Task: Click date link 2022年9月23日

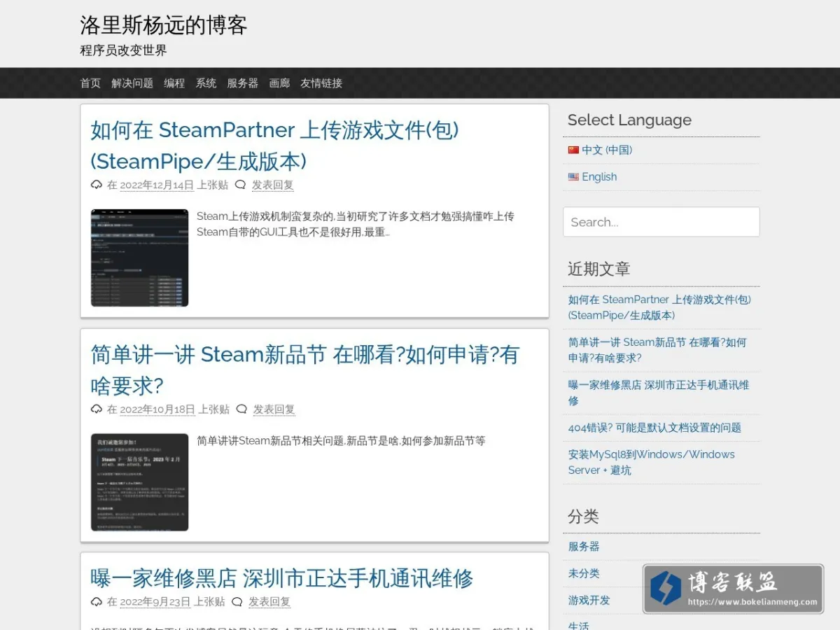Action: (x=155, y=601)
